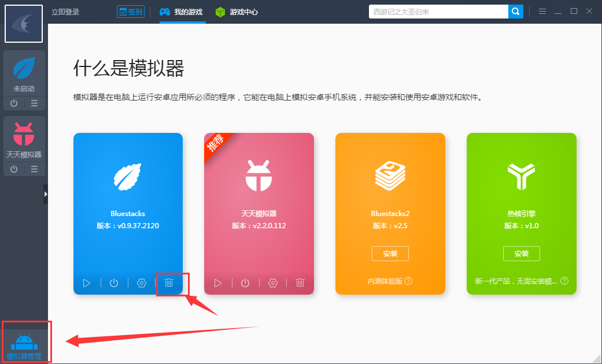Click the blue search magnifier button
This screenshot has height=364, width=602.
[x=516, y=12]
